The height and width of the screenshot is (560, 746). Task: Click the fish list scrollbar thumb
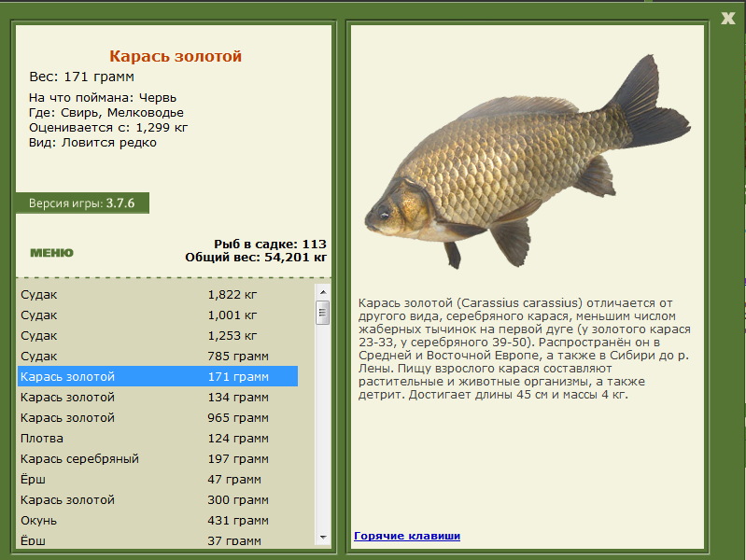click(x=323, y=313)
